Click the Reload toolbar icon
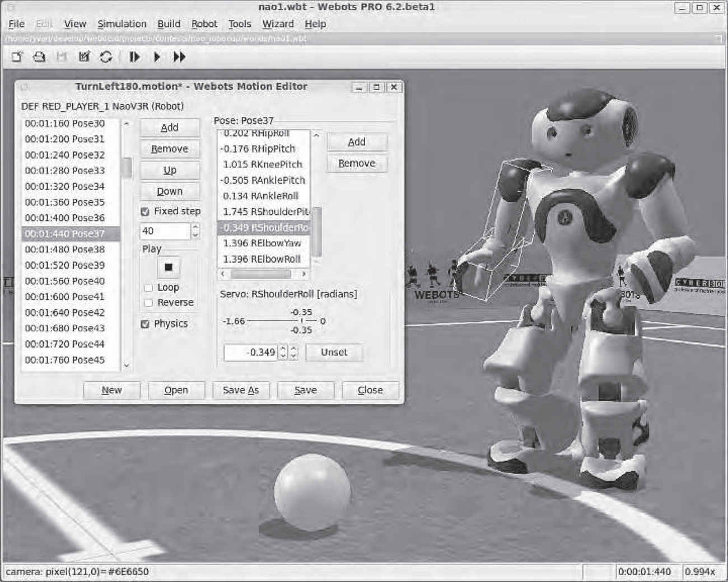This screenshot has height=582, width=728. pyautogui.click(x=106, y=57)
